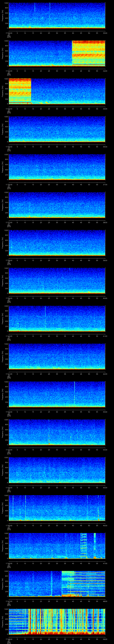Viewport: 114px width, 644px height.
Task: Click the '17:36:00' start time label
Action: tap(9, 184)
